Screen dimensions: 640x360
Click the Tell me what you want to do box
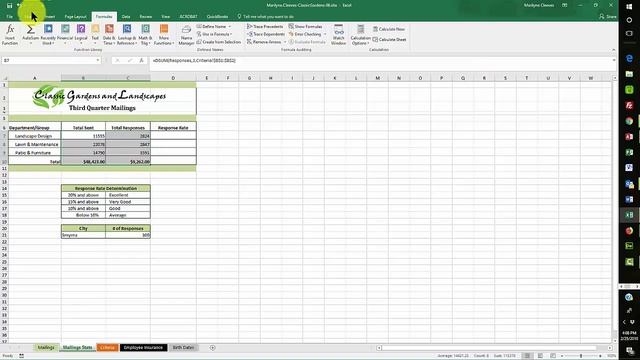[265, 17]
